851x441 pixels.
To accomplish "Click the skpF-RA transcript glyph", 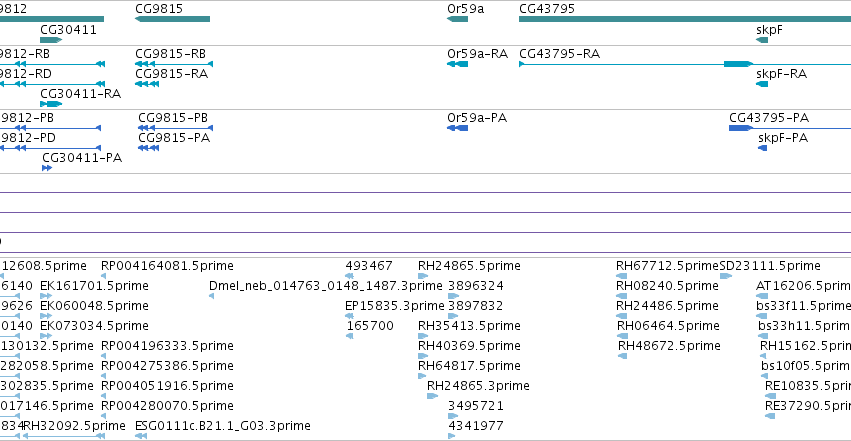I will click(762, 84).
